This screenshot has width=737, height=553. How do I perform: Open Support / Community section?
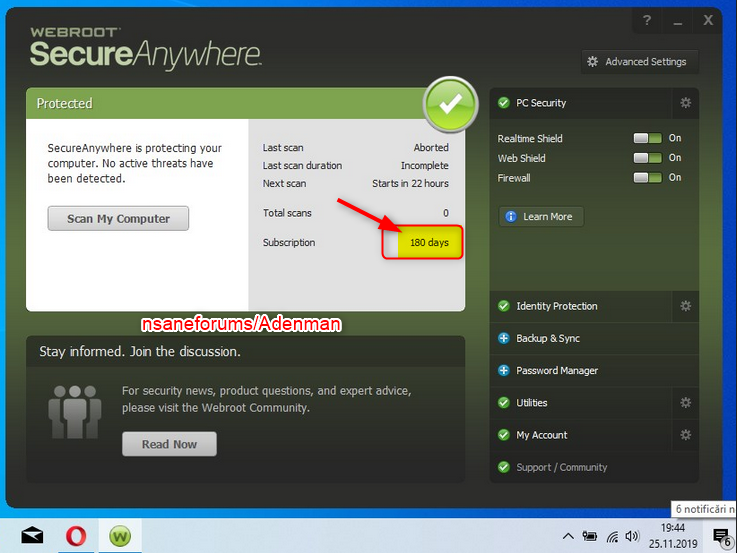tap(594, 467)
